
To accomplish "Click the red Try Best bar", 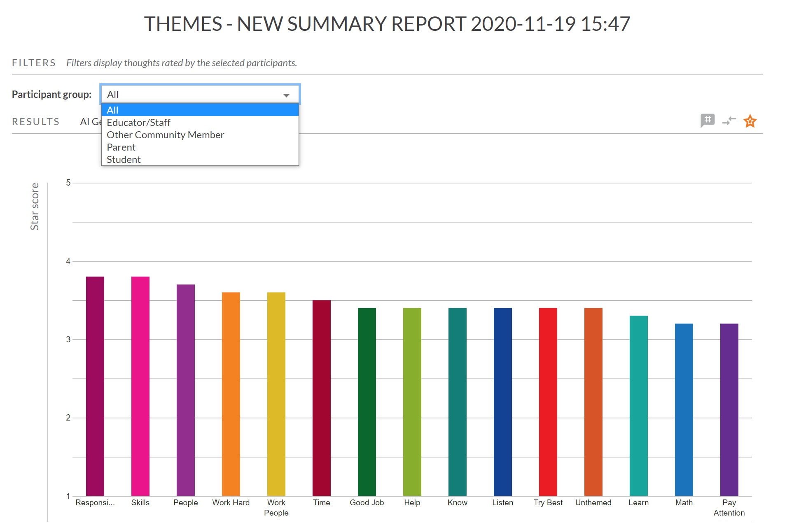I will [x=548, y=402].
